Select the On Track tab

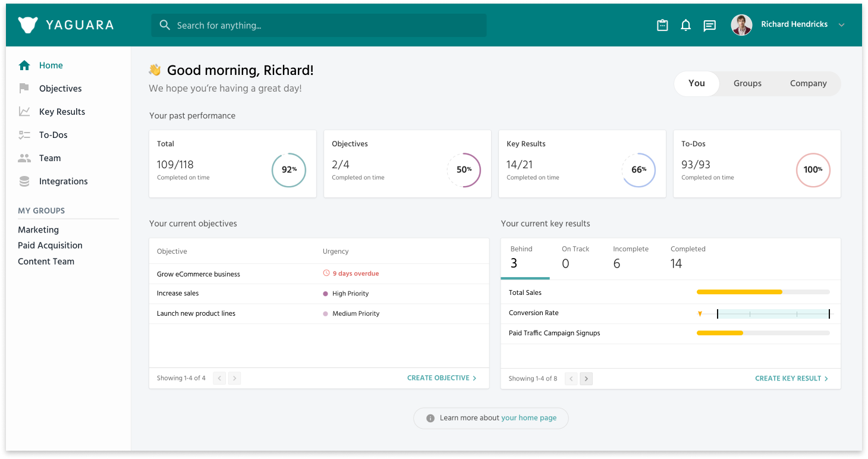pos(575,258)
